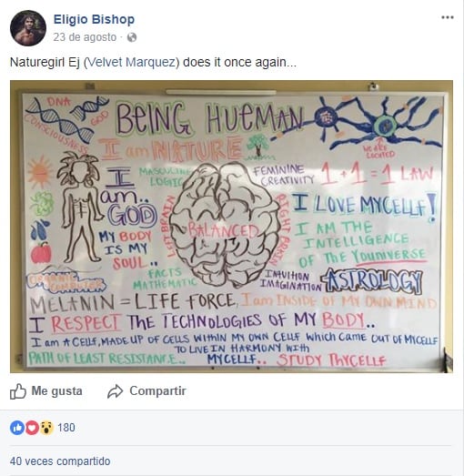Image resolution: width=464 pixels, height=476 pixels.
Task: Click the red heart Love reaction icon
Action: pyautogui.click(x=32, y=428)
